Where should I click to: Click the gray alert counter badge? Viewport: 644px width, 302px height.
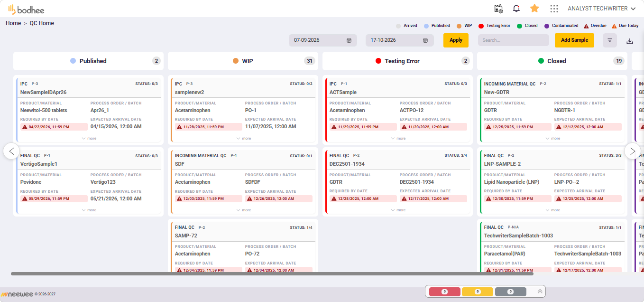pyautogui.click(x=510, y=292)
